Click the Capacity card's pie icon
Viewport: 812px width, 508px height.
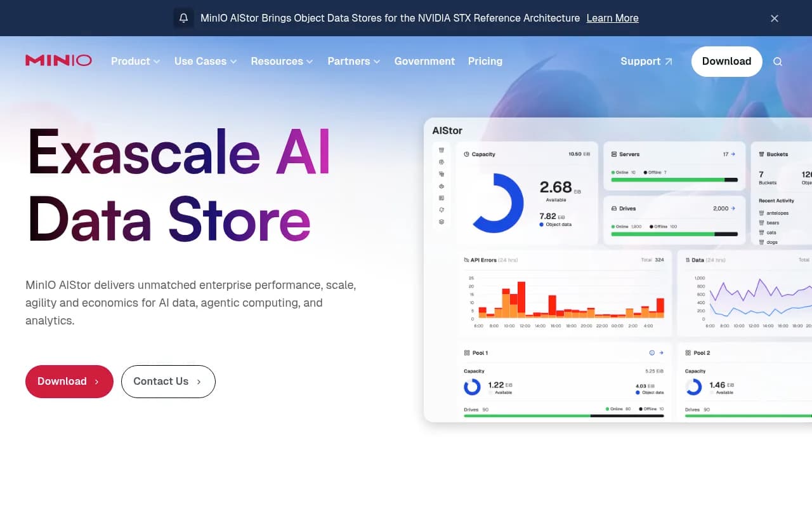pos(467,154)
